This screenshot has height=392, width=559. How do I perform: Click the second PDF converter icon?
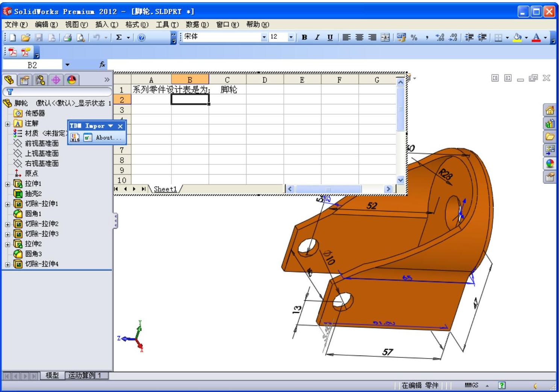point(26,52)
